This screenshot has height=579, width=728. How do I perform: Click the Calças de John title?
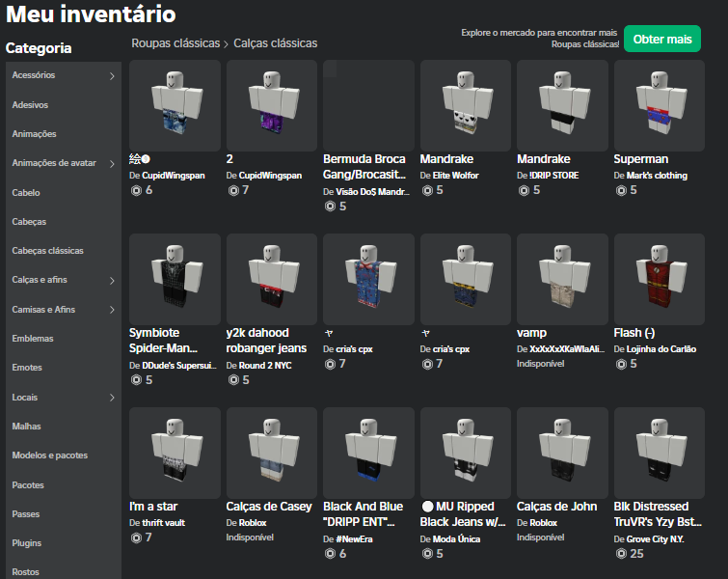click(x=556, y=507)
